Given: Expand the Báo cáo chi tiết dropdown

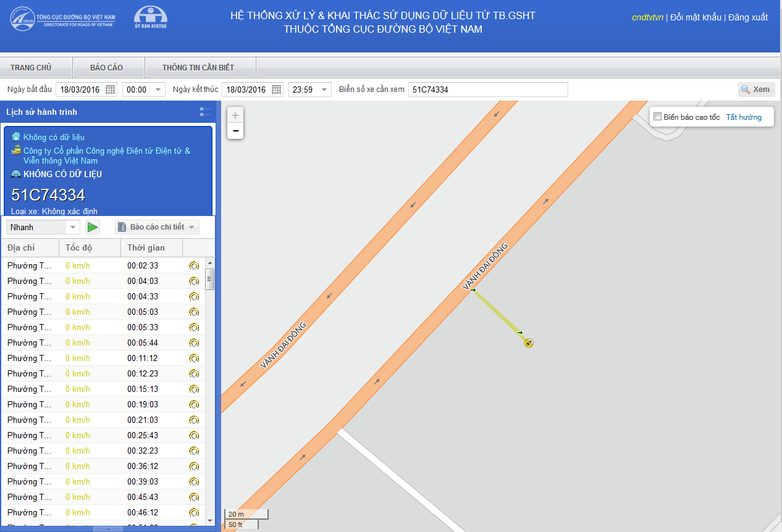Looking at the screenshot, I should [157, 227].
